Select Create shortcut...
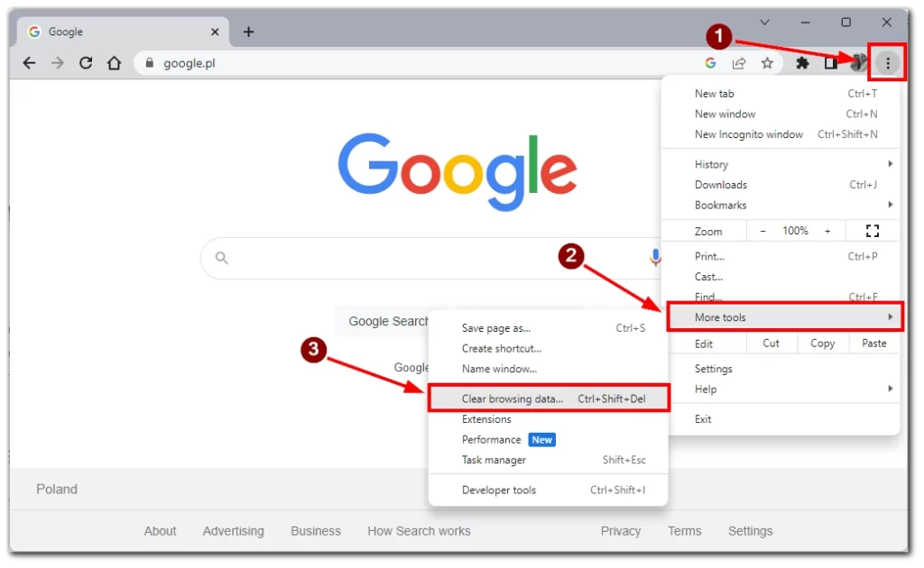The image size is (924, 568). 548,348
